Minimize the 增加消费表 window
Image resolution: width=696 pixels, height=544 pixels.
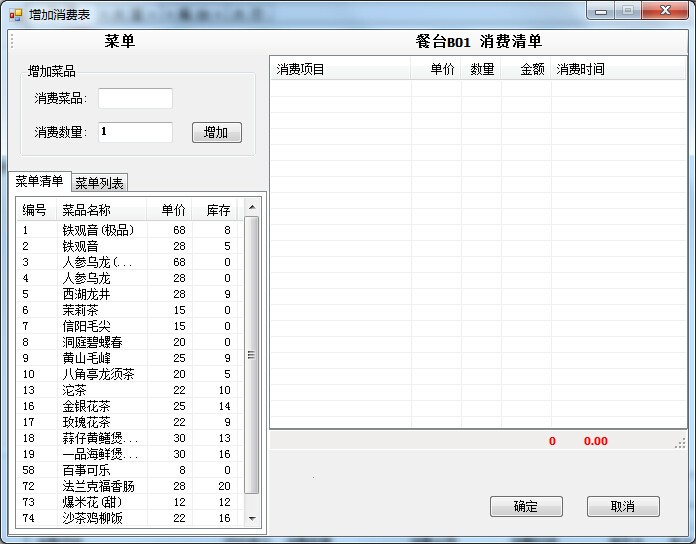601,11
